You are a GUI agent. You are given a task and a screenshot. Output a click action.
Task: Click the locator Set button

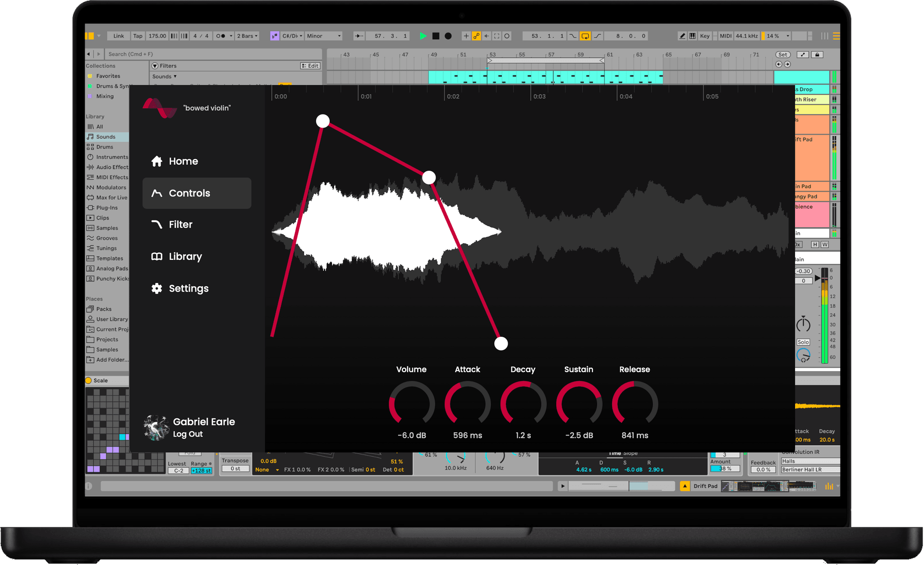coord(783,54)
